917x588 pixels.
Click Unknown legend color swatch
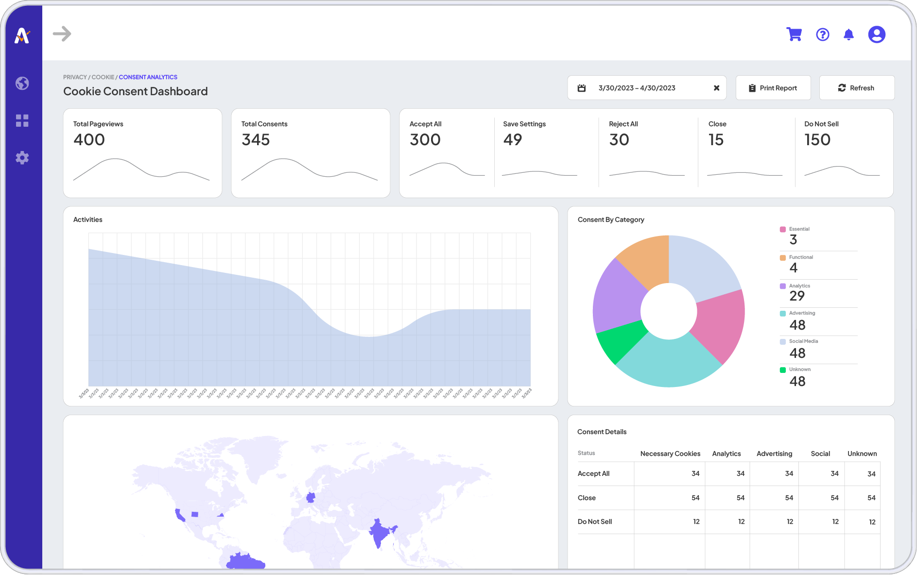(x=783, y=370)
